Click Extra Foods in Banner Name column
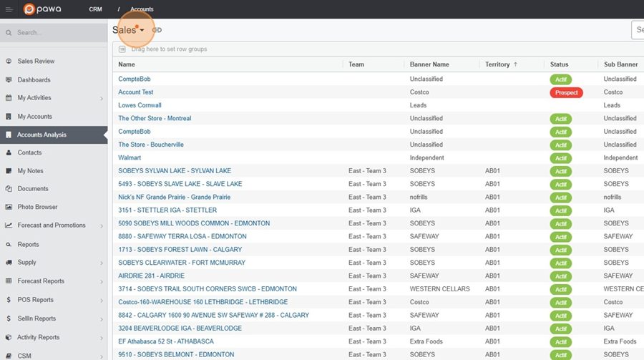The image size is (644, 360). (426, 341)
